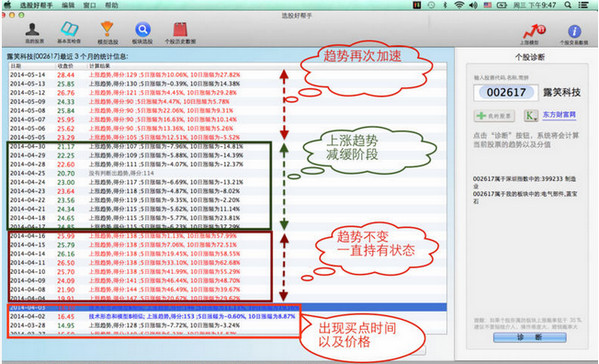599x364 pixels.
Task: Click the 露笑科技 stock name label
Action: click(x=562, y=92)
